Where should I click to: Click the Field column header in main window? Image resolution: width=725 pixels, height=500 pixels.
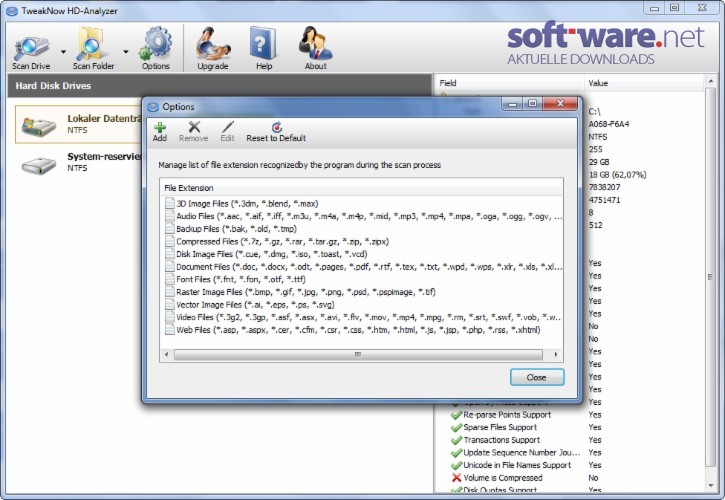click(x=510, y=83)
